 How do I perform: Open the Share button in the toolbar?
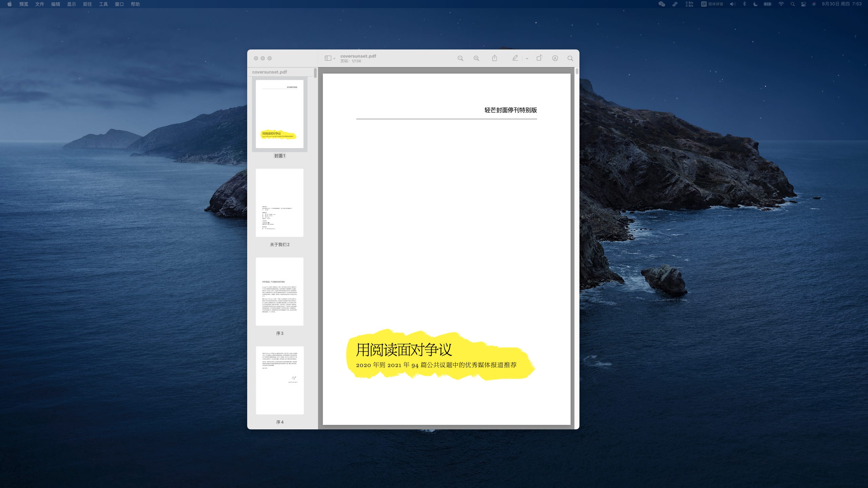(495, 58)
